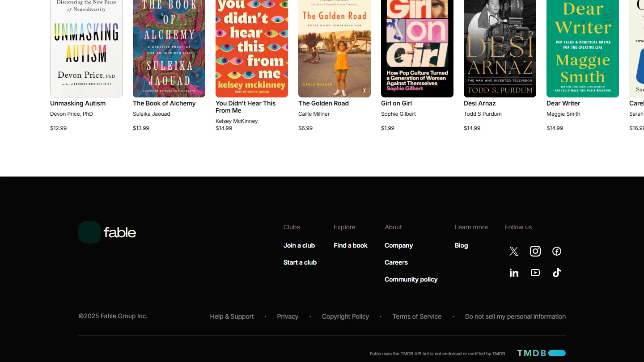Open the Community policy link
Viewport: 644px width, 362px height.
pos(411,279)
